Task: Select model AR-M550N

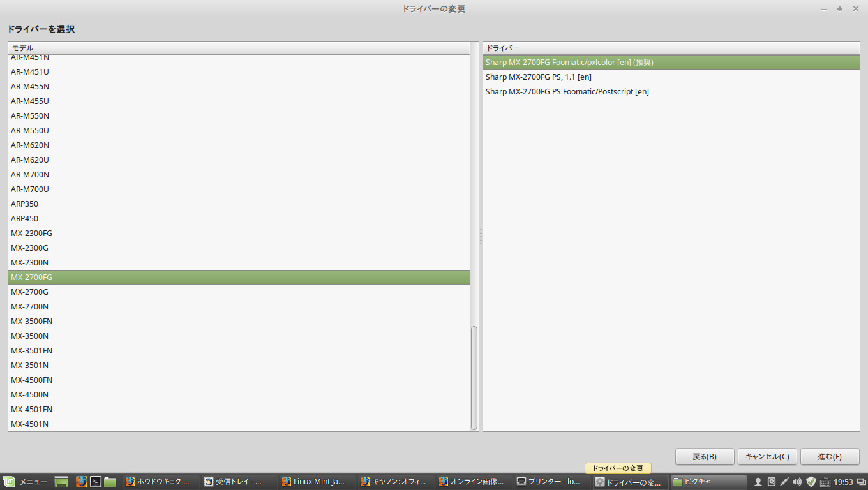Action: click(x=239, y=116)
